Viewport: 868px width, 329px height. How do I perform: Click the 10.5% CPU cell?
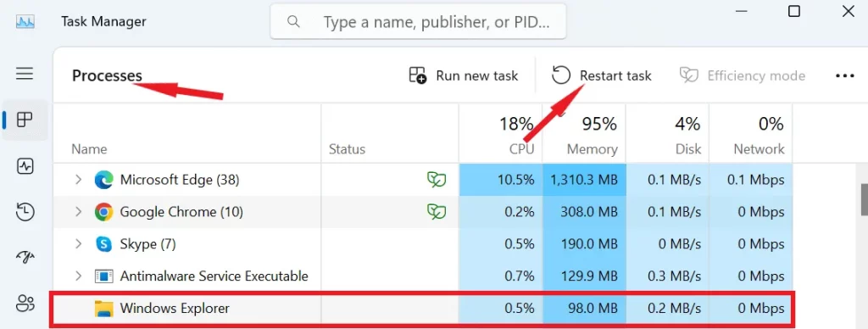pyautogui.click(x=500, y=180)
